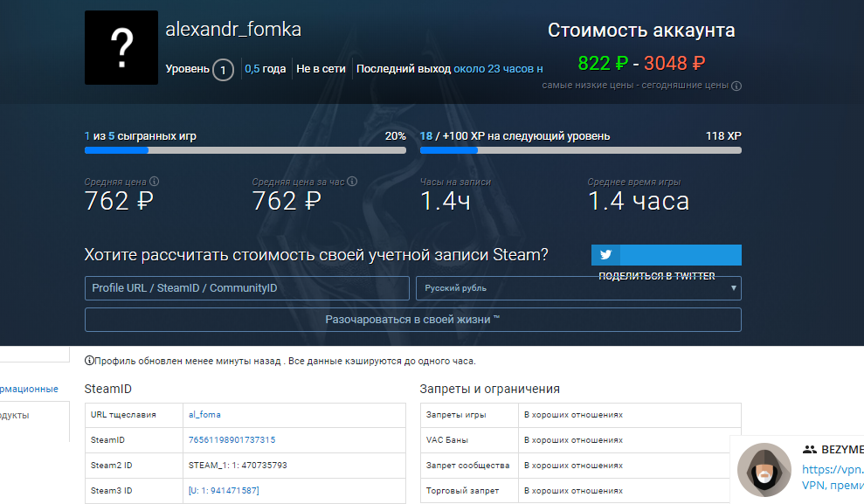Click the Steam2 ID value 'STEAM_1: 1: 470735793'
This screenshot has height=504, width=864.
tap(238, 466)
